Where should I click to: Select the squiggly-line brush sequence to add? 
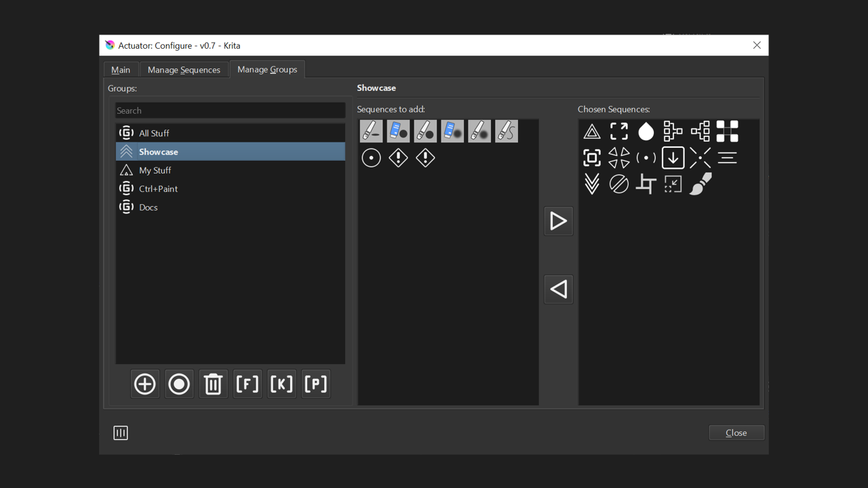tap(507, 131)
